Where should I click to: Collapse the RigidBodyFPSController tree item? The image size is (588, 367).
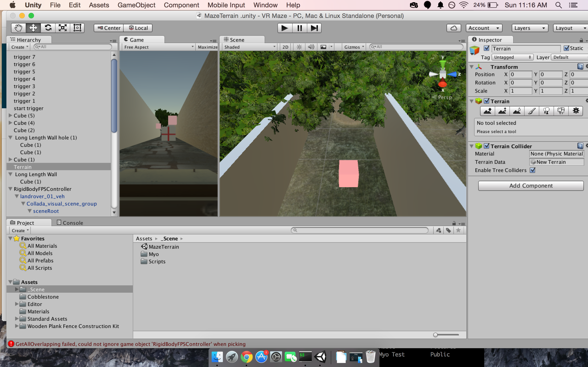point(10,189)
